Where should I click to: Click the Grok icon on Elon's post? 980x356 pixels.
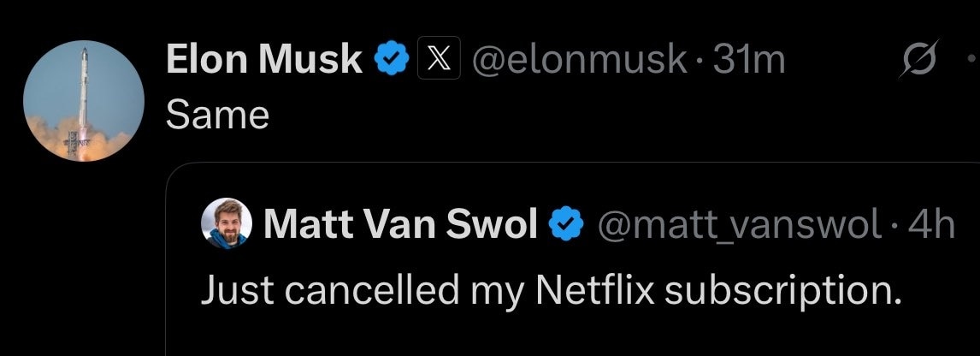click(920, 61)
